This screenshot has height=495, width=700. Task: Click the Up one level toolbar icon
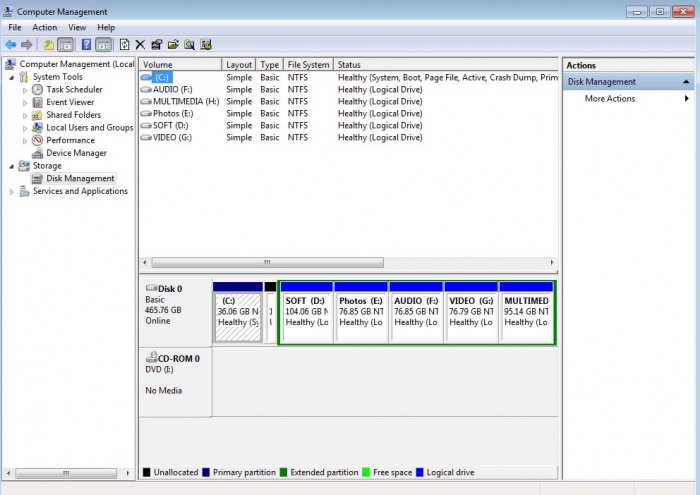pyautogui.click(x=47, y=45)
